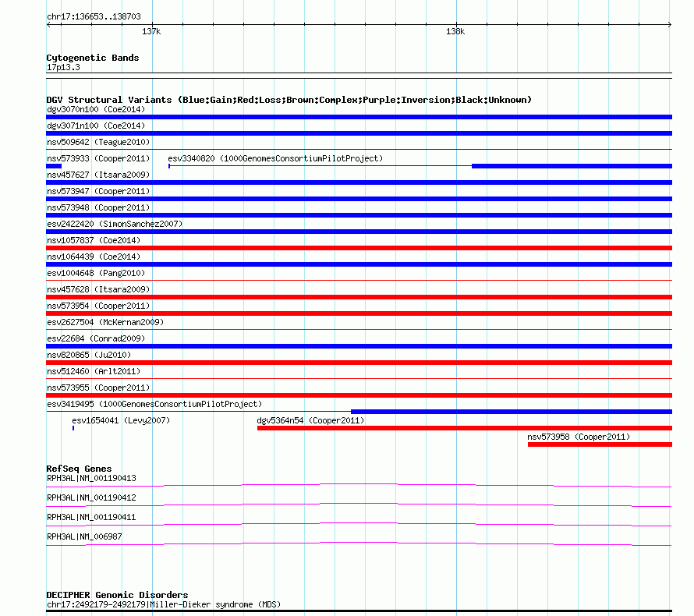Click the tiny blue esv1654041 marker
The width and height of the screenshot is (694, 616).
[x=73, y=428]
